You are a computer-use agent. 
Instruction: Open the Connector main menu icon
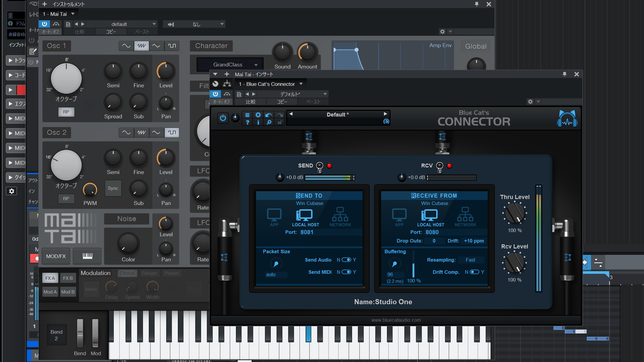247,115
